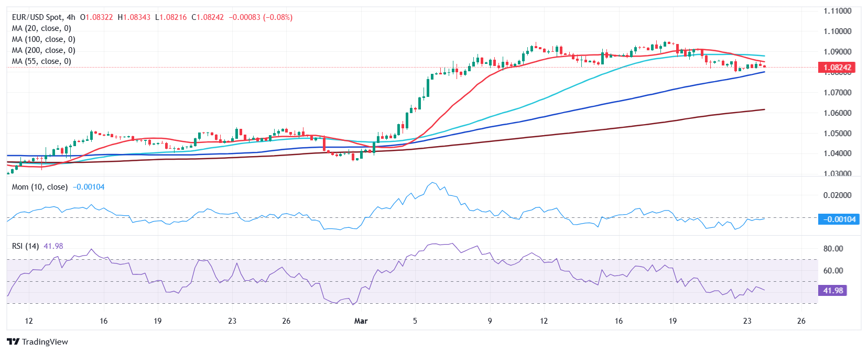Click the red 1.08242 current price tag
868x353 pixels.
click(837, 68)
